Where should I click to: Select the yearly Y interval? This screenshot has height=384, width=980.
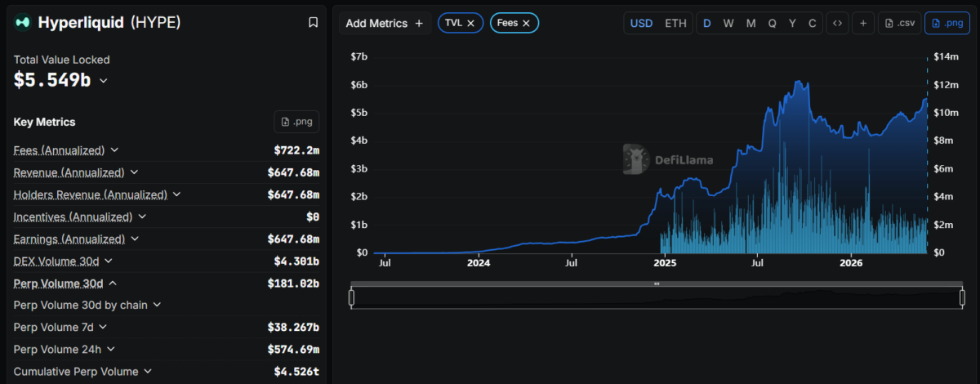tap(792, 24)
